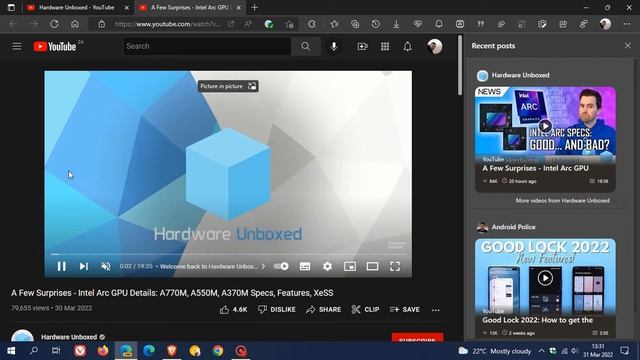Show hidden system tray icons
Viewport: 640px width, 360px height.
tap(541, 351)
